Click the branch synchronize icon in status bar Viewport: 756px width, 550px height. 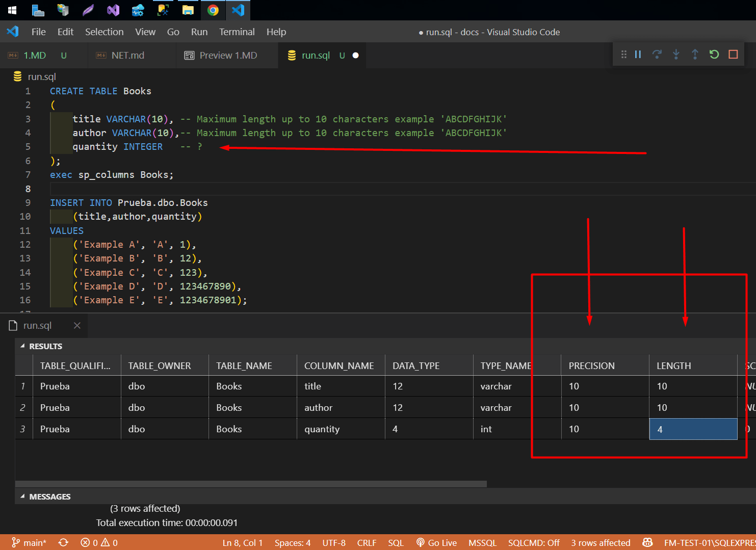click(63, 542)
